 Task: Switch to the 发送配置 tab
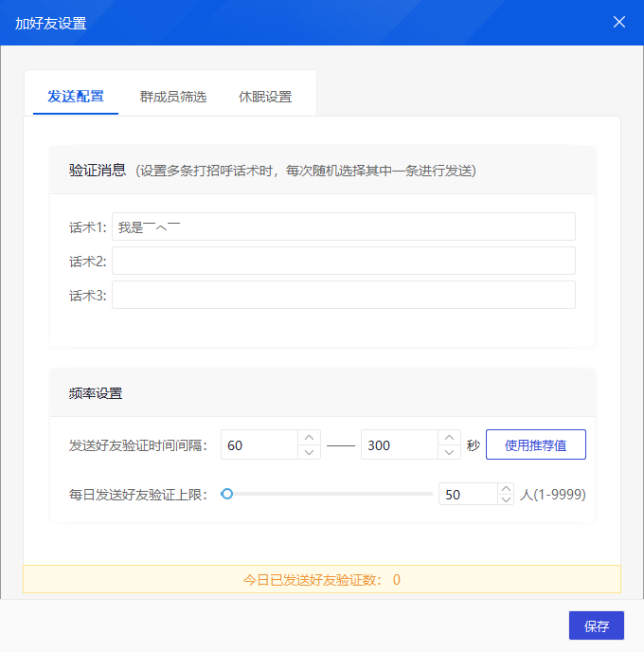click(76, 97)
